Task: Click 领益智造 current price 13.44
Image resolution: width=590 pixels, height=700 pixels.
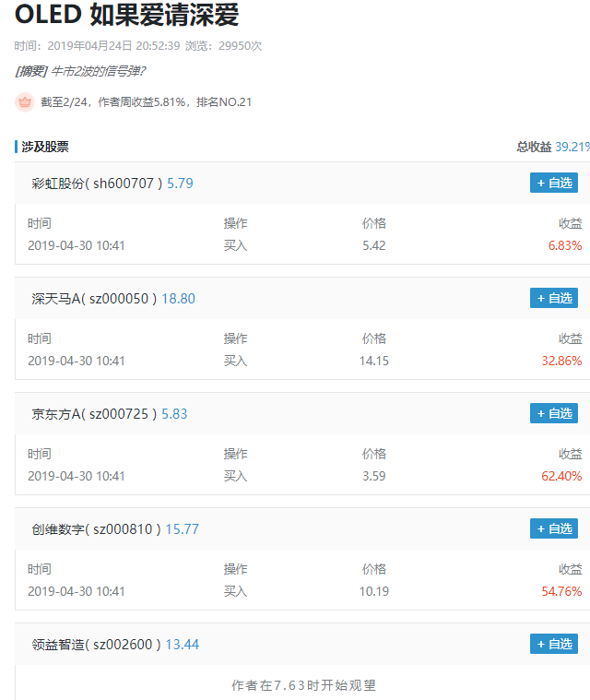Action: click(183, 644)
